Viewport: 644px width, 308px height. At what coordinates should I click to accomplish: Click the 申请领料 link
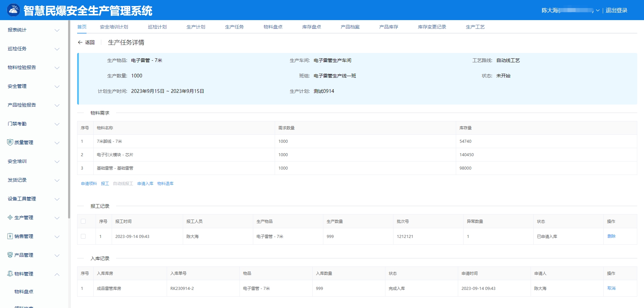89,183
